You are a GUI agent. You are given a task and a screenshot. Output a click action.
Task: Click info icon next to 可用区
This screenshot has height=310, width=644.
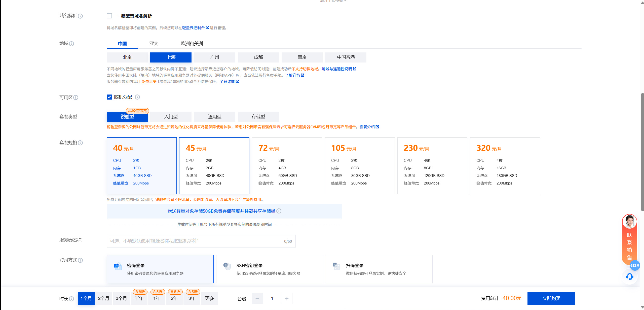pos(76,98)
